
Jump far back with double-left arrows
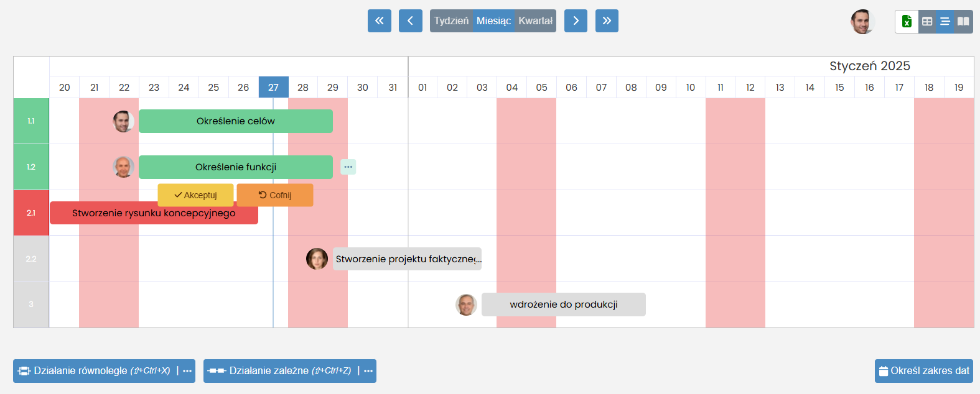[x=380, y=21]
